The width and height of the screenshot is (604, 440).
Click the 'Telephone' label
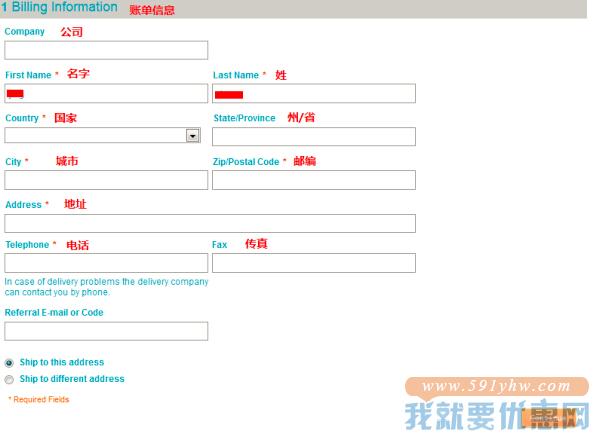click(27, 245)
